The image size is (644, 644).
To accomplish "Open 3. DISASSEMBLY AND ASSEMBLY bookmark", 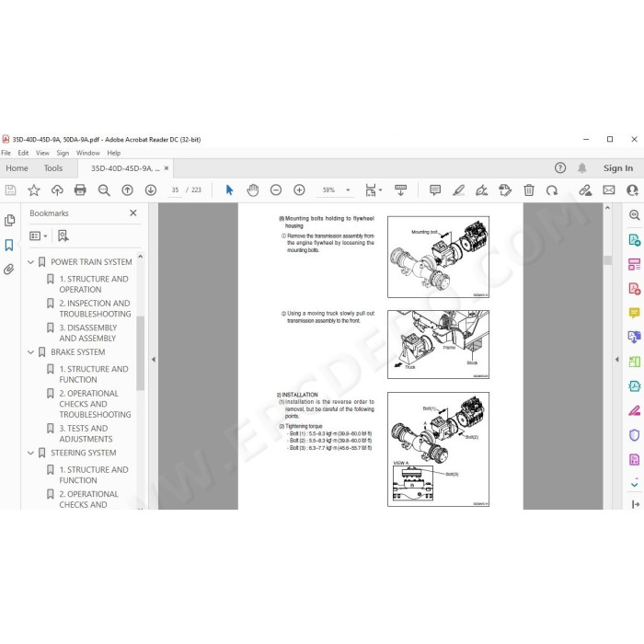I will [88, 333].
